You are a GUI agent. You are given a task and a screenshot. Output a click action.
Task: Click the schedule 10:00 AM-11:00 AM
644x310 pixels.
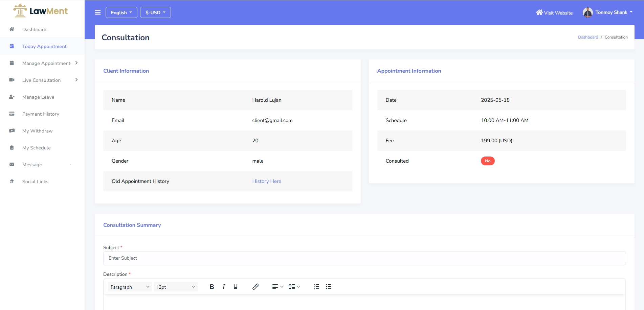click(x=505, y=120)
